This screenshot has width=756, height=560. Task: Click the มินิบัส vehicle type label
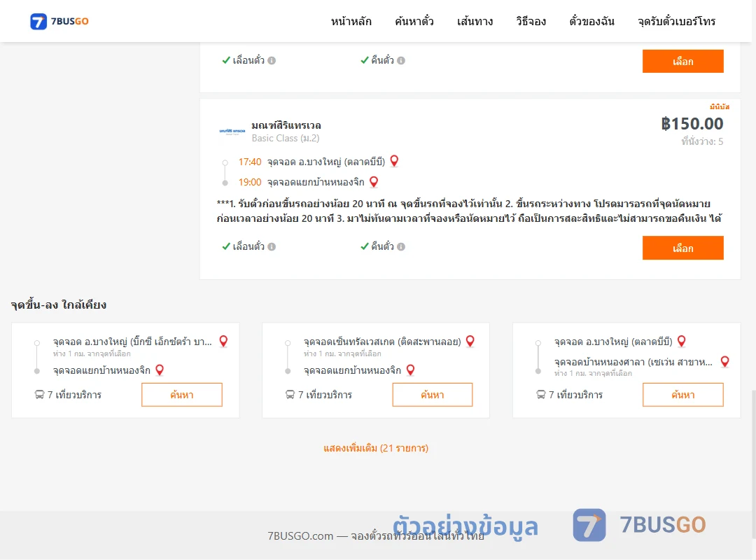[x=720, y=106]
